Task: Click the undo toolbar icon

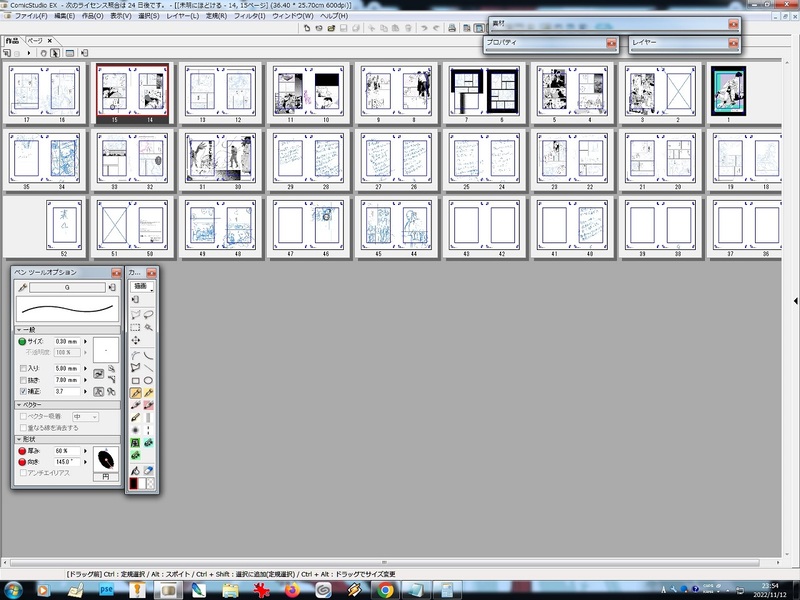Action: [x=424, y=28]
